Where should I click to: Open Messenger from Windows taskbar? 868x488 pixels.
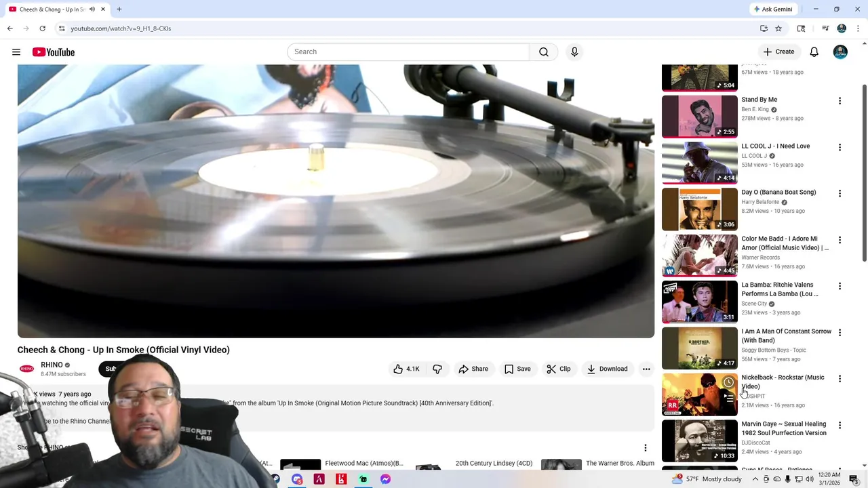[x=385, y=479]
